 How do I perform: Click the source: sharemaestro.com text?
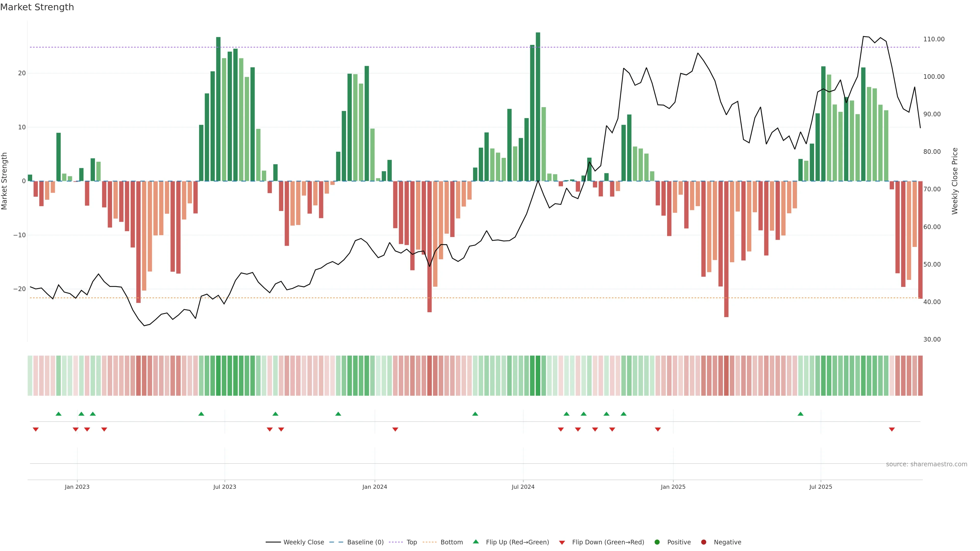[x=926, y=464]
